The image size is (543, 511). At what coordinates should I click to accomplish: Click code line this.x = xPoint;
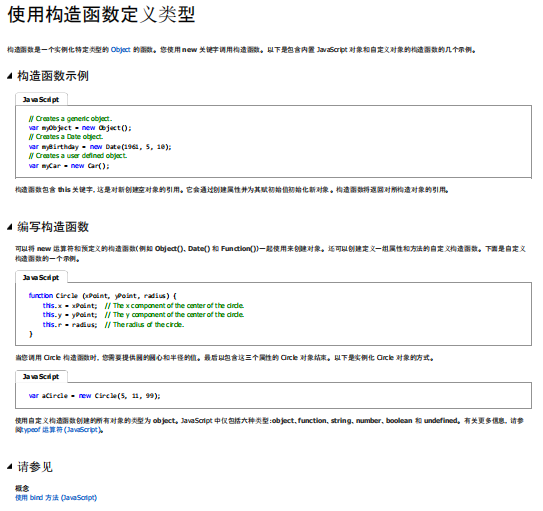(70, 306)
